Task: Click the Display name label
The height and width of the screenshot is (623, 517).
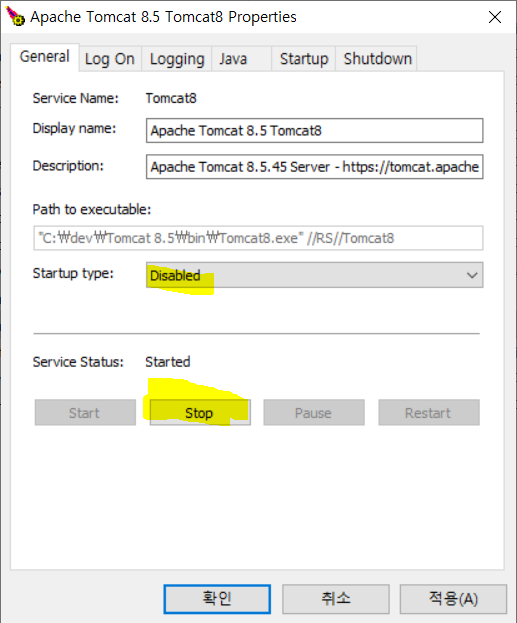Action: (74, 129)
